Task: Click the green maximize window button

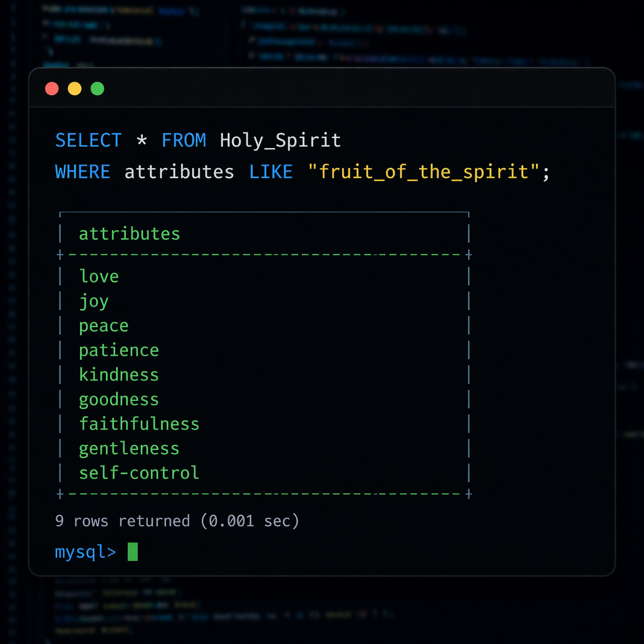Action: [x=97, y=89]
